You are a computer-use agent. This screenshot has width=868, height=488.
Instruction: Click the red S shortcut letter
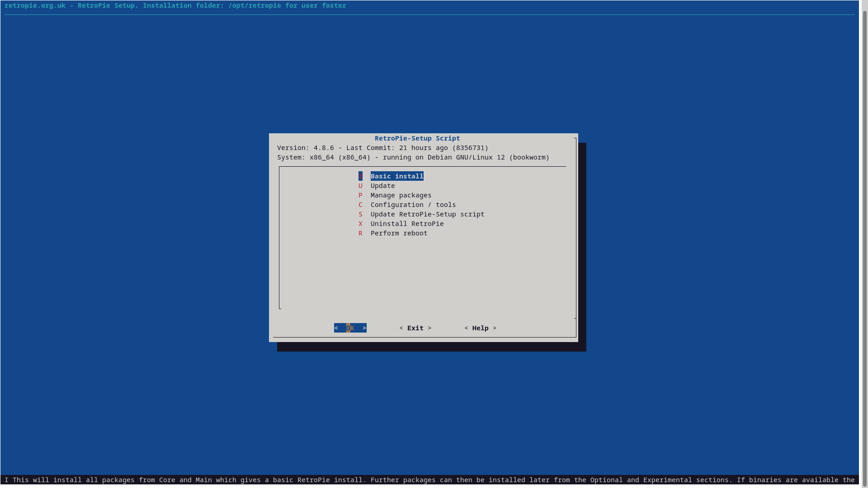pyautogui.click(x=360, y=214)
